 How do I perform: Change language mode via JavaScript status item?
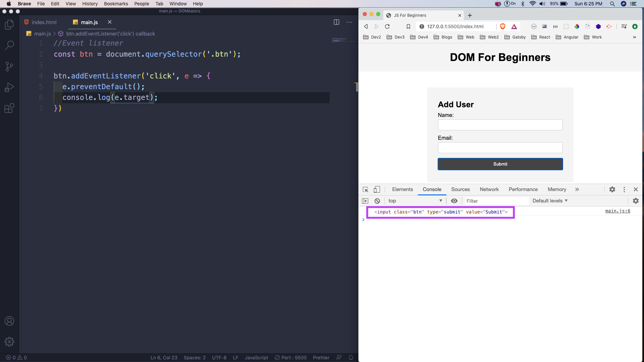[x=256, y=358]
